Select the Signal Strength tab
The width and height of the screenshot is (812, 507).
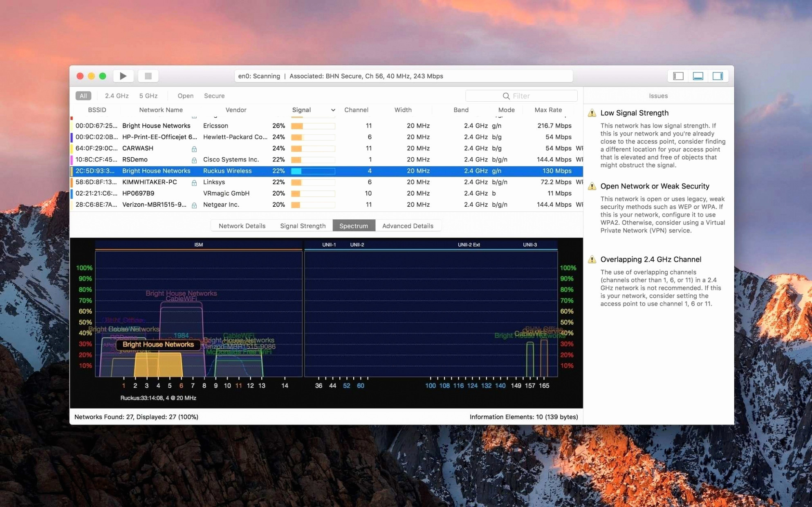click(x=302, y=226)
